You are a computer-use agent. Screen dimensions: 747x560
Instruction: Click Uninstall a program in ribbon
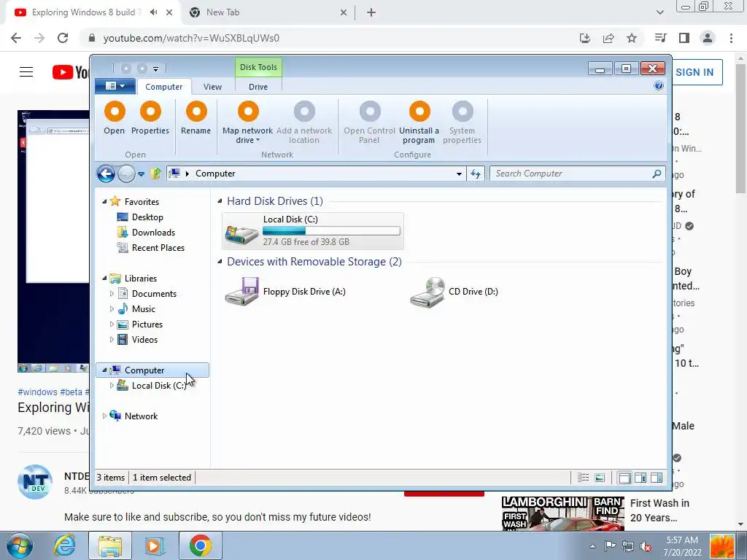tap(419, 122)
